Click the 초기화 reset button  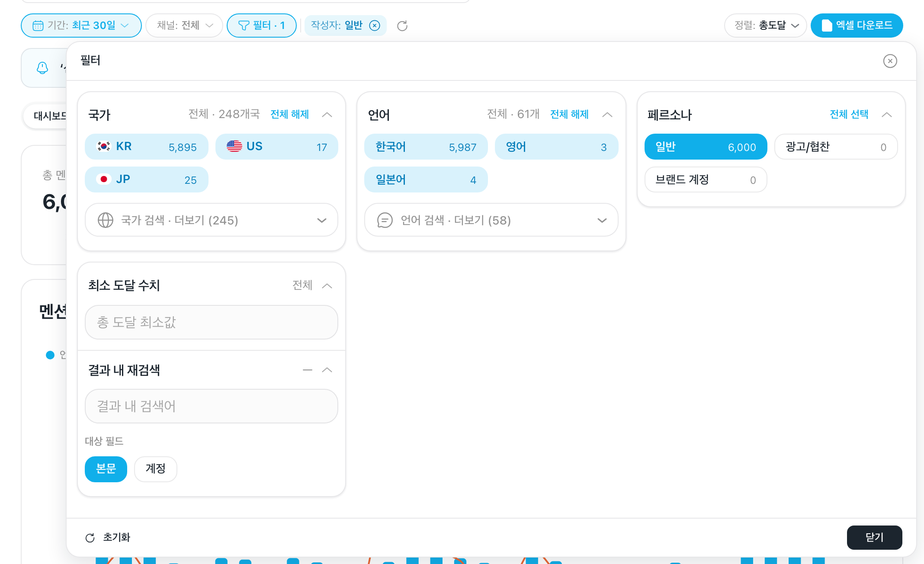[x=108, y=538]
